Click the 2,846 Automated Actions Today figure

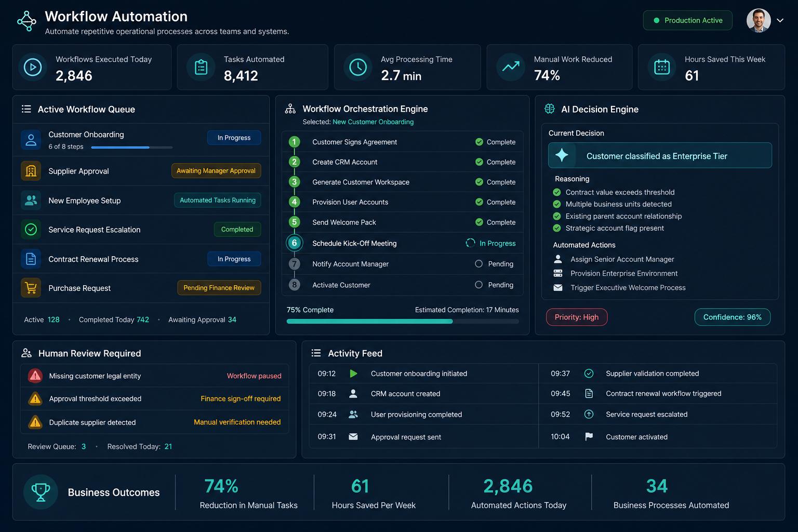[x=508, y=486]
